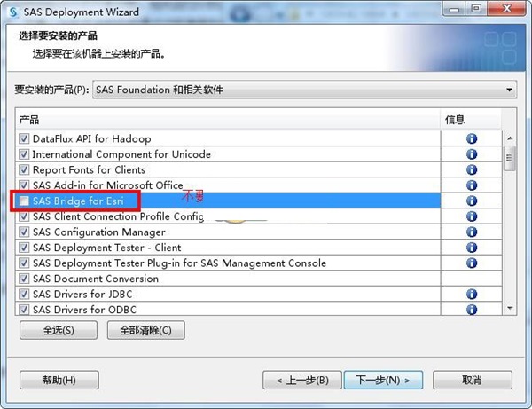Proceed with 下一步(N) button
This screenshot has width=532, height=409.
pyautogui.click(x=383, y=380)
